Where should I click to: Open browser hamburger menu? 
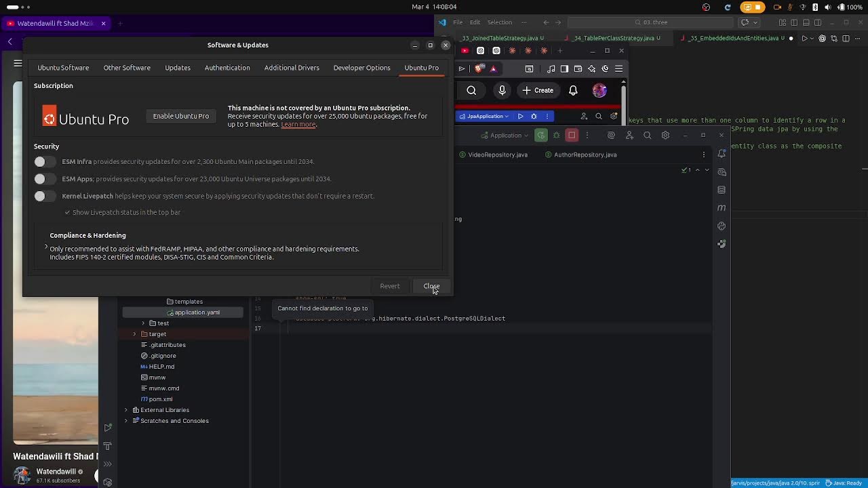click(x=618, y=68)
